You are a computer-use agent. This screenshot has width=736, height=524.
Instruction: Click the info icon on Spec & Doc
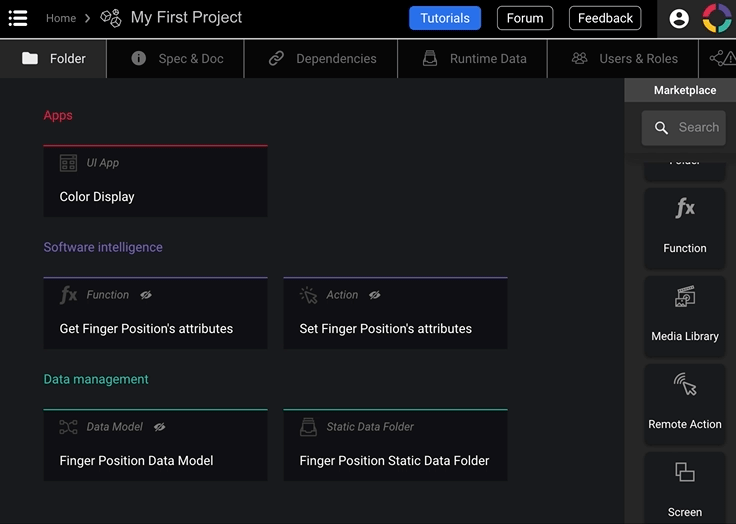[x=138, y=58]
